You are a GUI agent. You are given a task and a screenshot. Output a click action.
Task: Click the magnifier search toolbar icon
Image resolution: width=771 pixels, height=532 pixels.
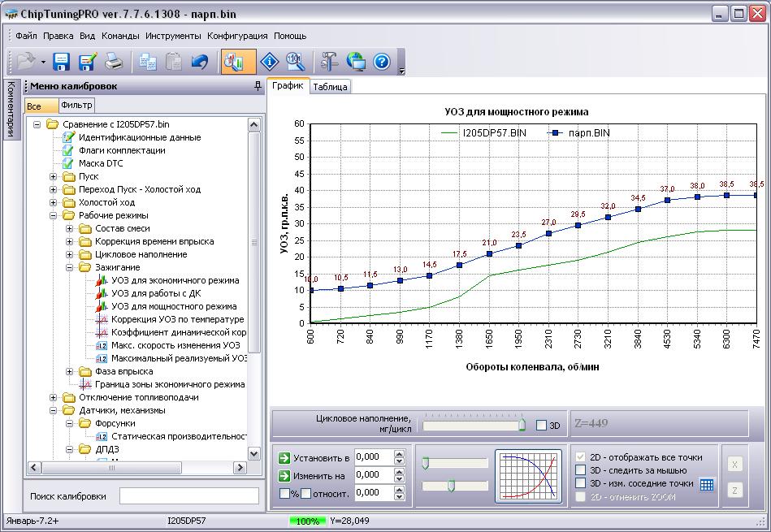tap(295, 62)
